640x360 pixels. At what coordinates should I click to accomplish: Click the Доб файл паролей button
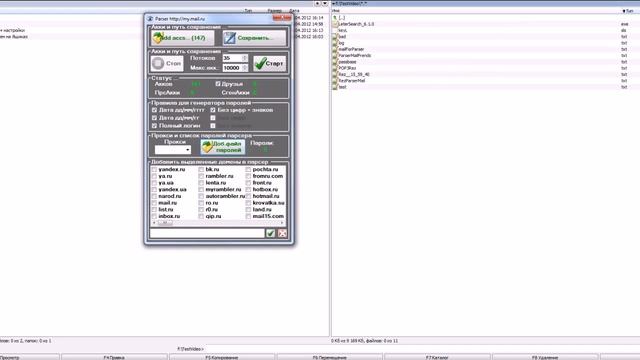223,147
